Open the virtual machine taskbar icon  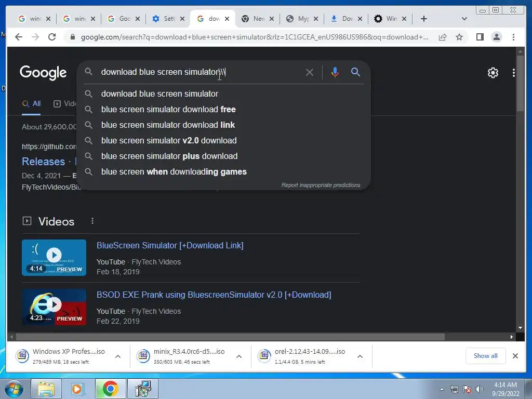143,389
